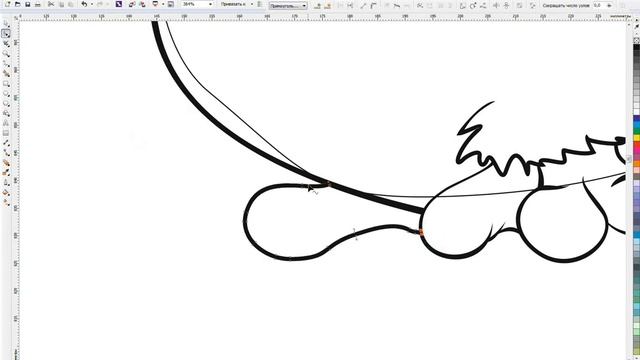Cut the selected object
This screenshot has width=640, height=360.
(51, 4)
